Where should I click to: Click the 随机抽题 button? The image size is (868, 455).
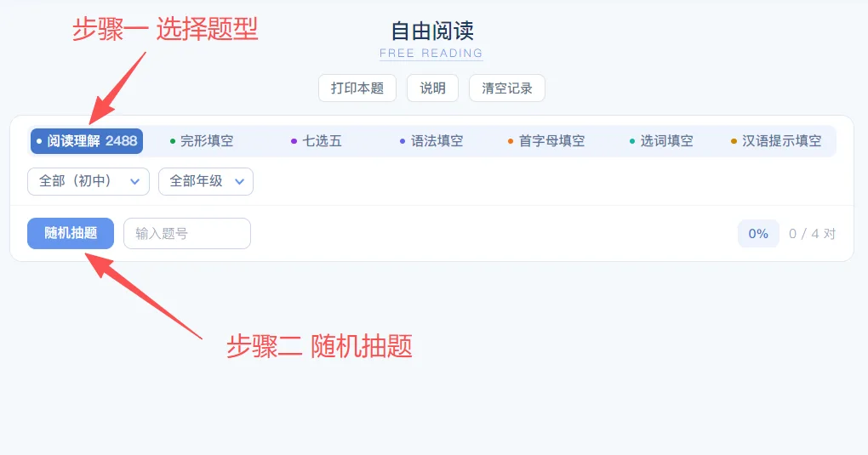[71, 233]
